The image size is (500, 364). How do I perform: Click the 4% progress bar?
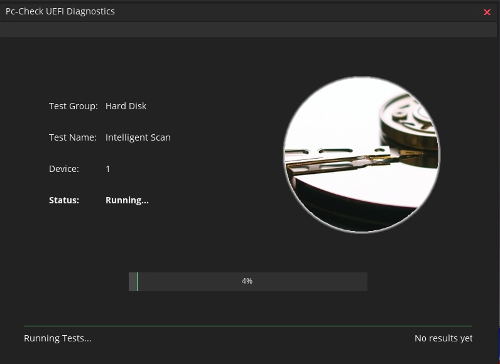pos(248,281)
